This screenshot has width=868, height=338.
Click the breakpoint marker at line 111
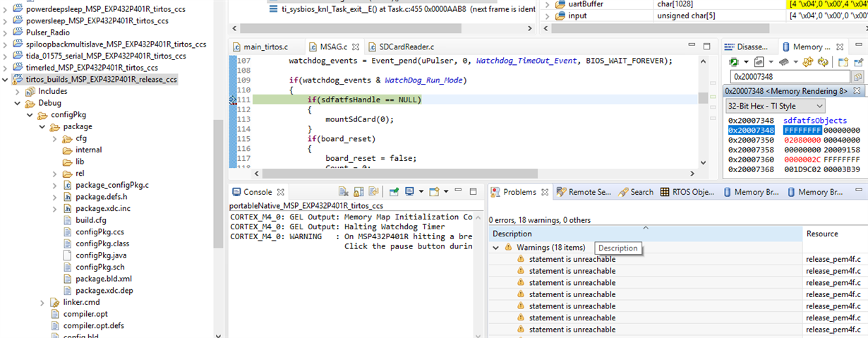(x=234, y=100)
